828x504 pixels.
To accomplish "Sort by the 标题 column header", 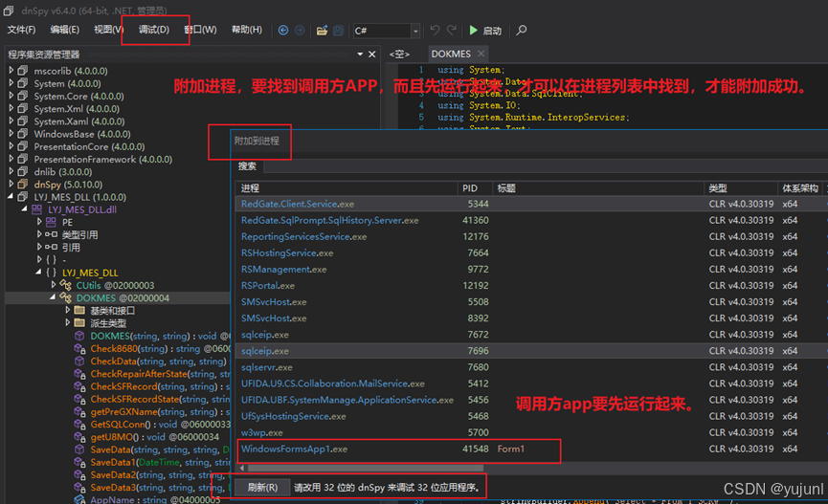I will [597, 188].
